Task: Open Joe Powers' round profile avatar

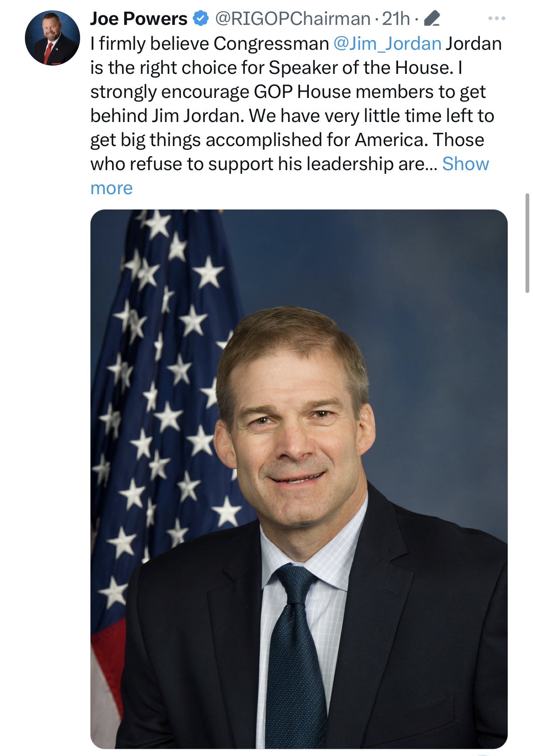Action: click(x=52, y=38)
